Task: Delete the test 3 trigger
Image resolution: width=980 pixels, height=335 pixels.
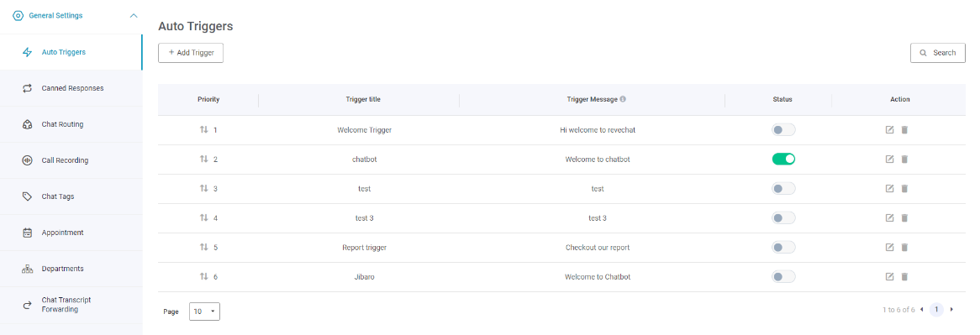Action: point(904,217)
